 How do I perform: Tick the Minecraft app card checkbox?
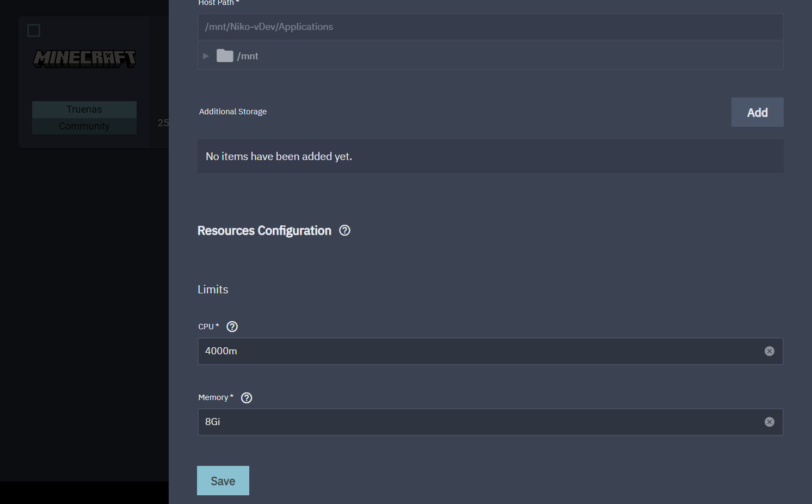click(34, 30)
